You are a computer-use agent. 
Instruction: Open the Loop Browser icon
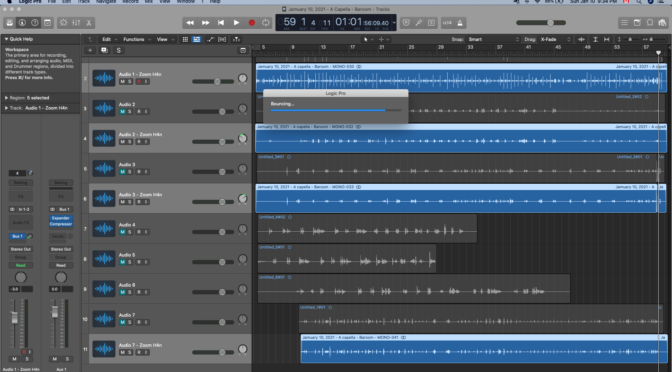point(650,23)
